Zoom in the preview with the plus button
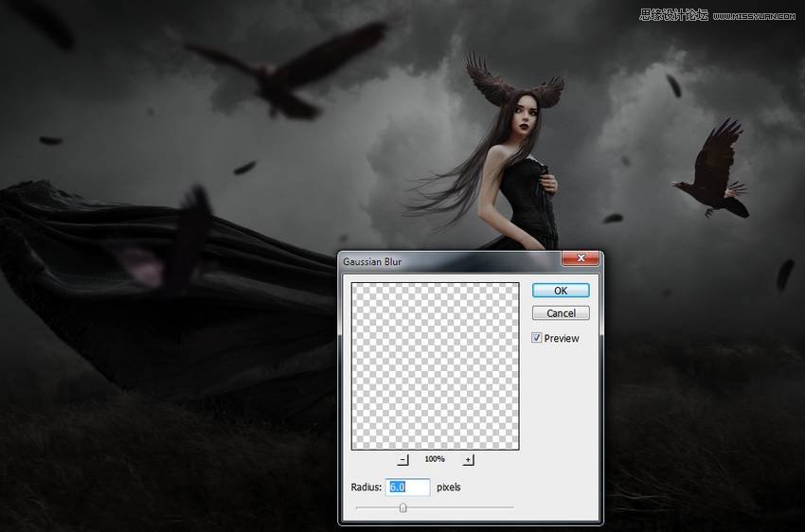This screenshot has height=532, width=805. point(468,460)
